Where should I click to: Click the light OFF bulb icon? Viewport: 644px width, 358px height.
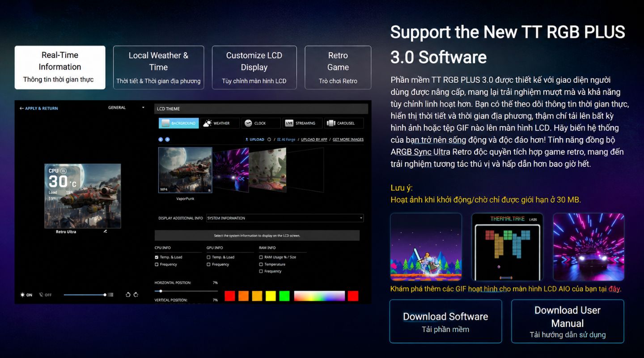(x=41, y=295)
